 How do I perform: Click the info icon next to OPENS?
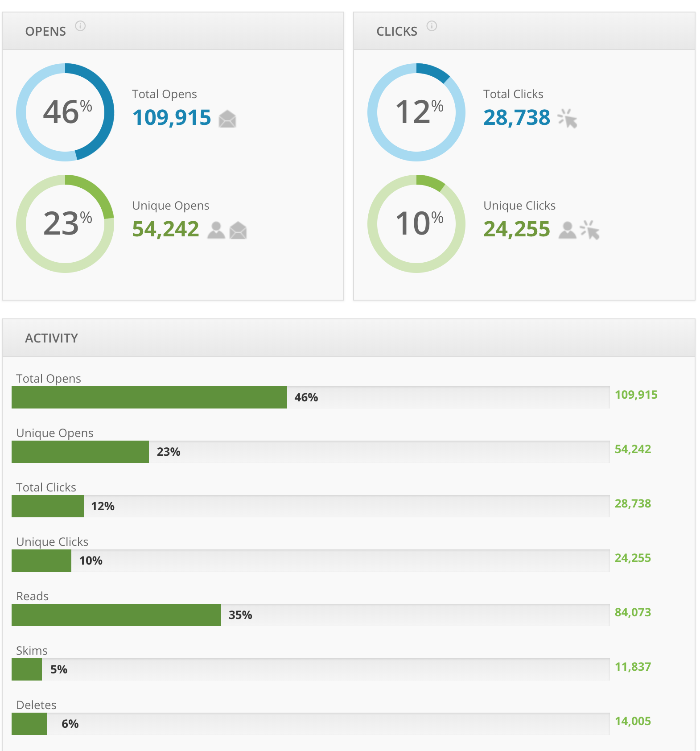point(80,26)
